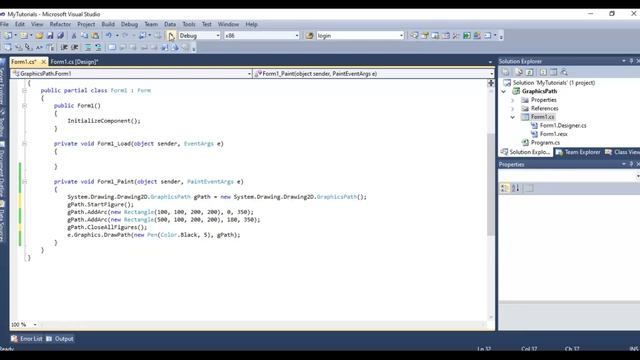Open Extension Manager from the toolbar icon
This screenshot has height=360, width=640.
(x=477, y=36)
